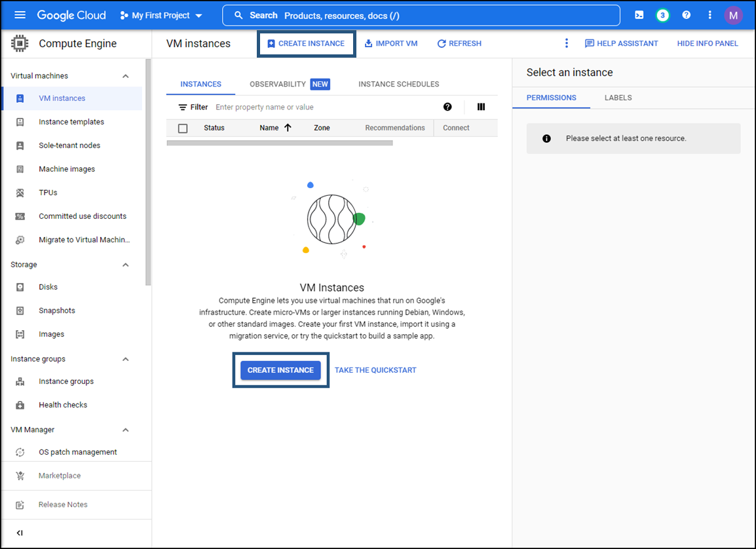Switch to the Instances tab

(200, 85)
